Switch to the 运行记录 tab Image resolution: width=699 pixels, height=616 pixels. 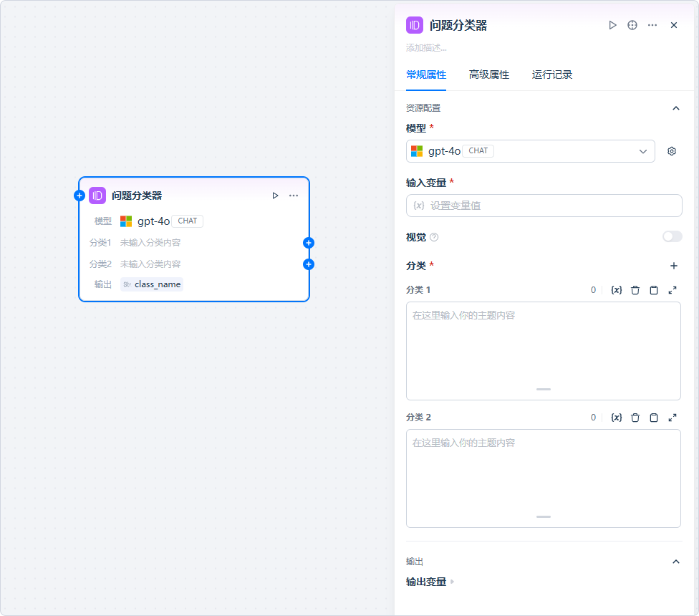click(552, 74)
